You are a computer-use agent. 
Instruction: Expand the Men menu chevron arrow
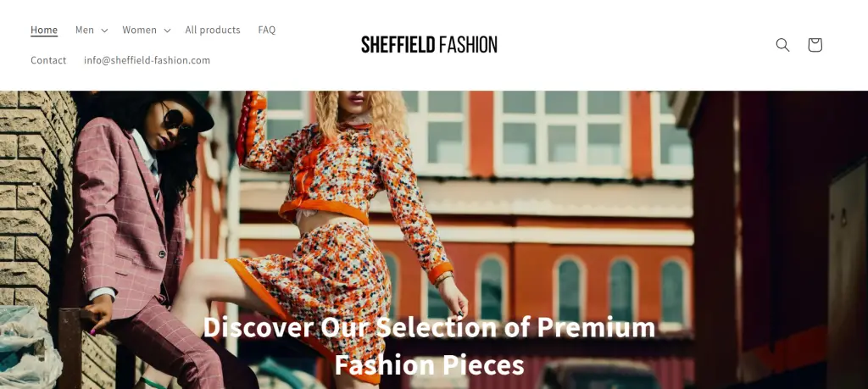tap(104, 31)
